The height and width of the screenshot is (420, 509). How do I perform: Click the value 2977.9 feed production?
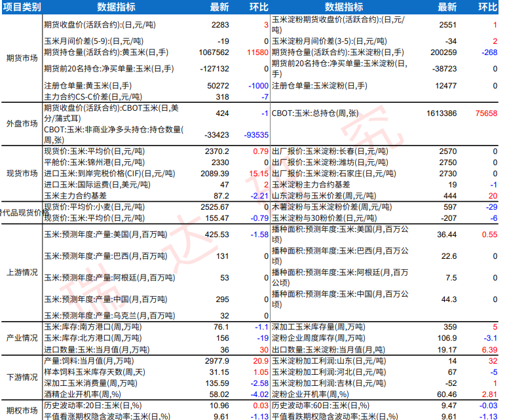pos(217,361)
